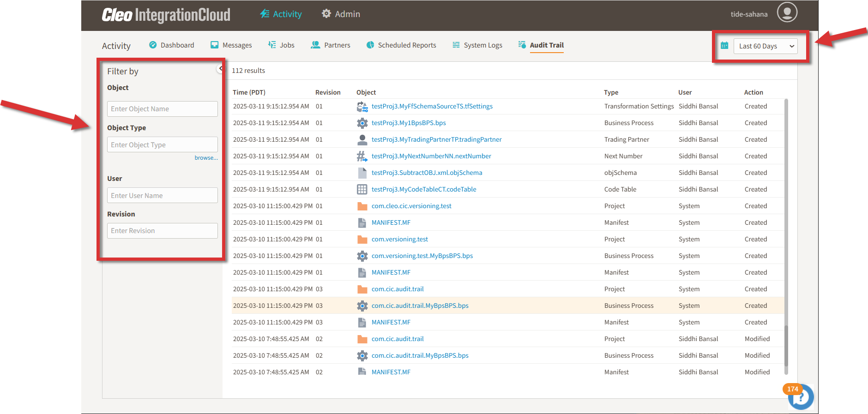Click the Trading Partner person icon
The height and width of the screenshot is (414, 868).
[362, 139]
